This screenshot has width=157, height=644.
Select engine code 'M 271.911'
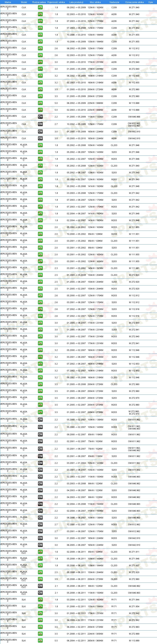[x=134, y=552]
